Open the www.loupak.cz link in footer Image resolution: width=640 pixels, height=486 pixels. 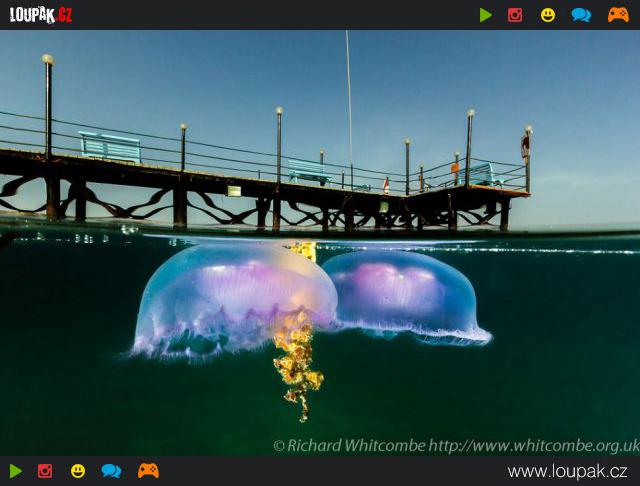tap(567, 472)
